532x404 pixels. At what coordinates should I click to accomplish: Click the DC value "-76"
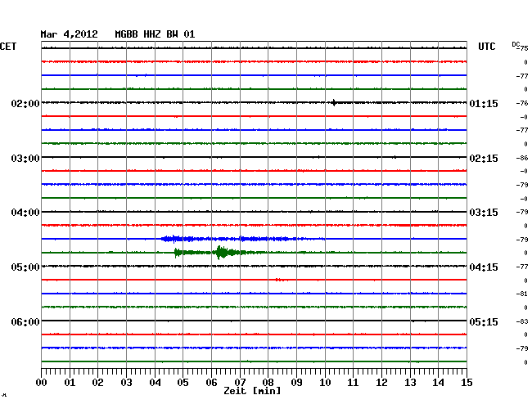[x=522, y=103]
